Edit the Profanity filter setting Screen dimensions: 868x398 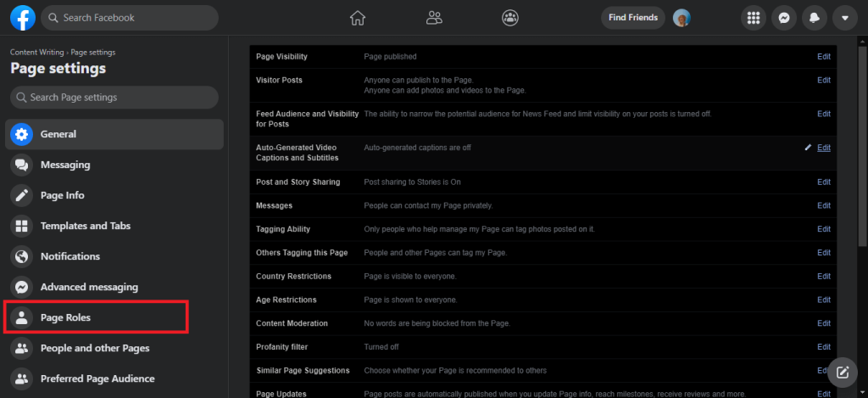point(824,346)
